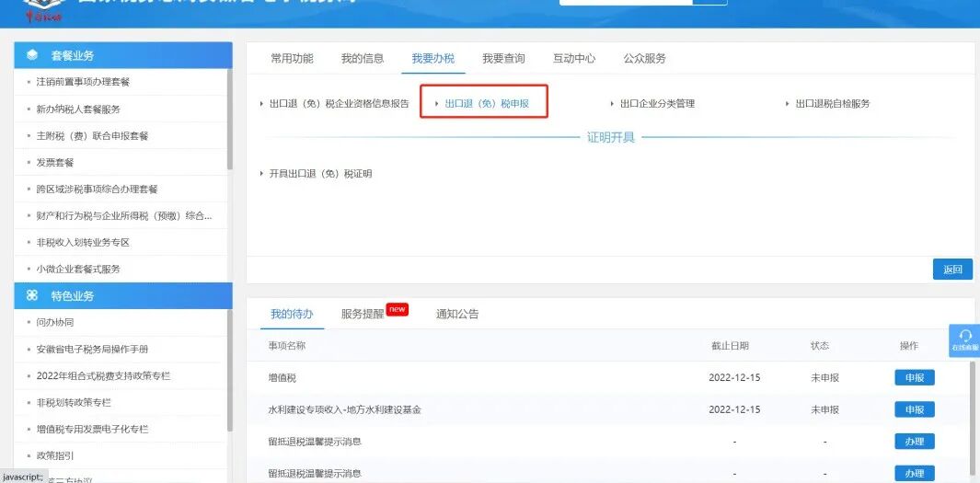This screenshot has height=483, width=980.
Task: Click the 套餐业务 section header icon
Action: coord(32,55)
